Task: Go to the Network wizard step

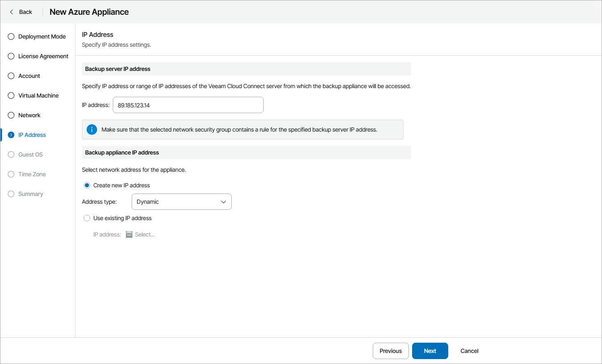Action: point(29,115)
